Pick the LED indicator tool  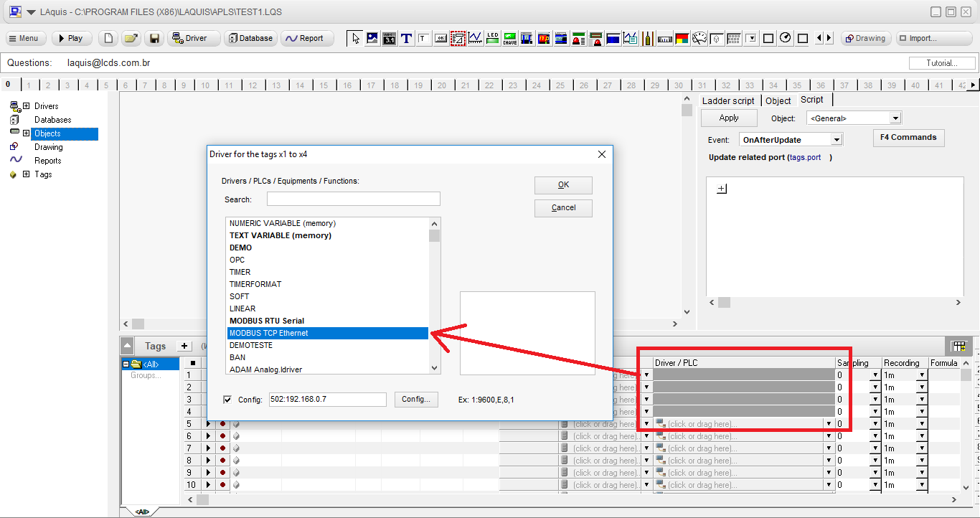(x=493, y=38)
